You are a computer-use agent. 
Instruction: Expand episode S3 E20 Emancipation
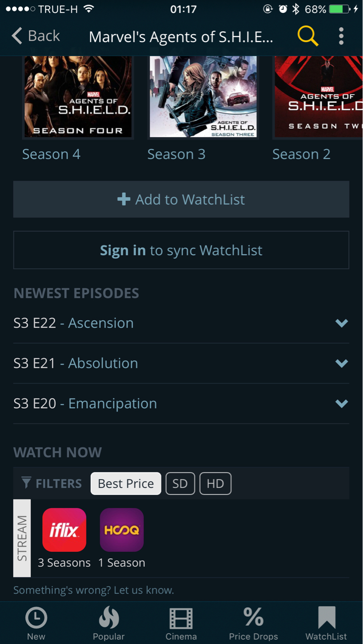pyautogui.click(x=341, y=403)
